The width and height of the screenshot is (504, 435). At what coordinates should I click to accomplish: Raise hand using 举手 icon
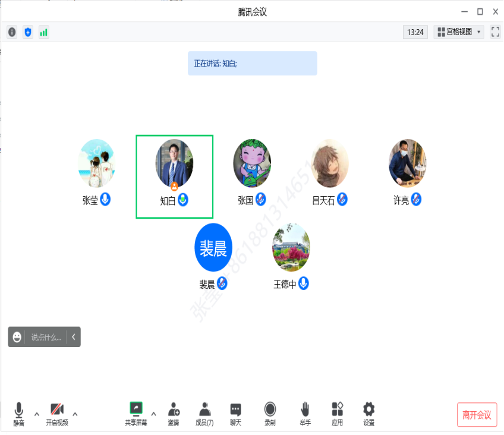305,413
